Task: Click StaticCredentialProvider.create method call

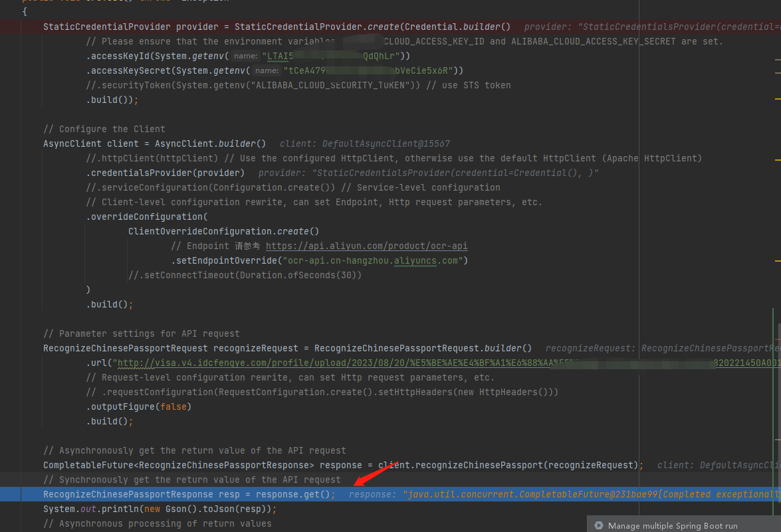Action: (317, 27)
